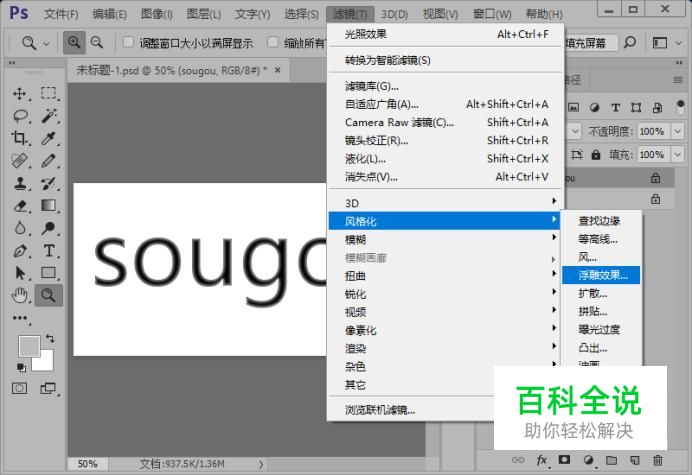Open 液化(L) filter
The image size is (692, 475).
click(x=444, y=158)
